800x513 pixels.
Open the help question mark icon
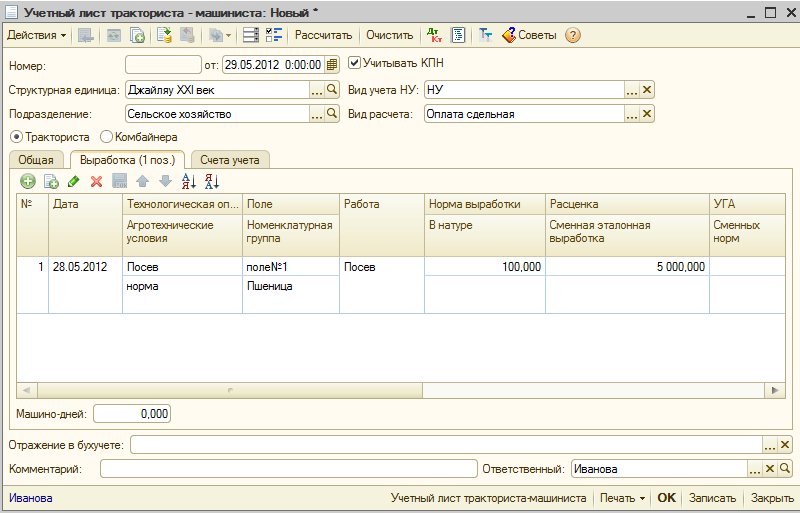(573, 35)
